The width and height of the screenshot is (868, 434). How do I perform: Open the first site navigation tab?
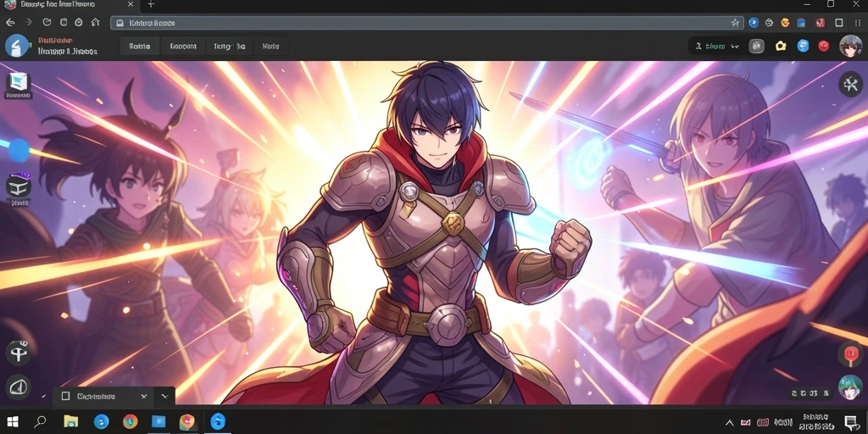(140, 47)
